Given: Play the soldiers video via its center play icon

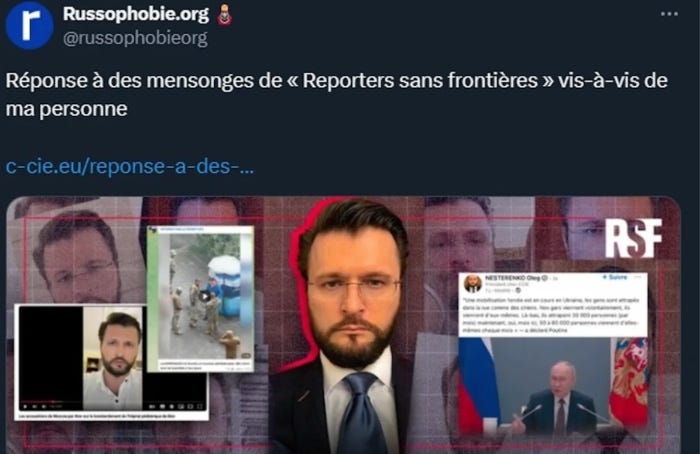Looking at the screenshot, I should coord(204,296).
